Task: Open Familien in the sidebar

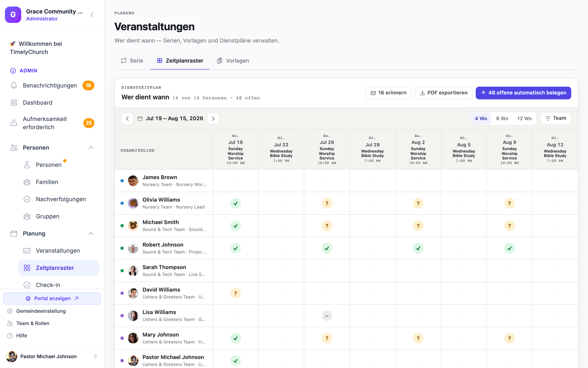Action: coord(59,182)
